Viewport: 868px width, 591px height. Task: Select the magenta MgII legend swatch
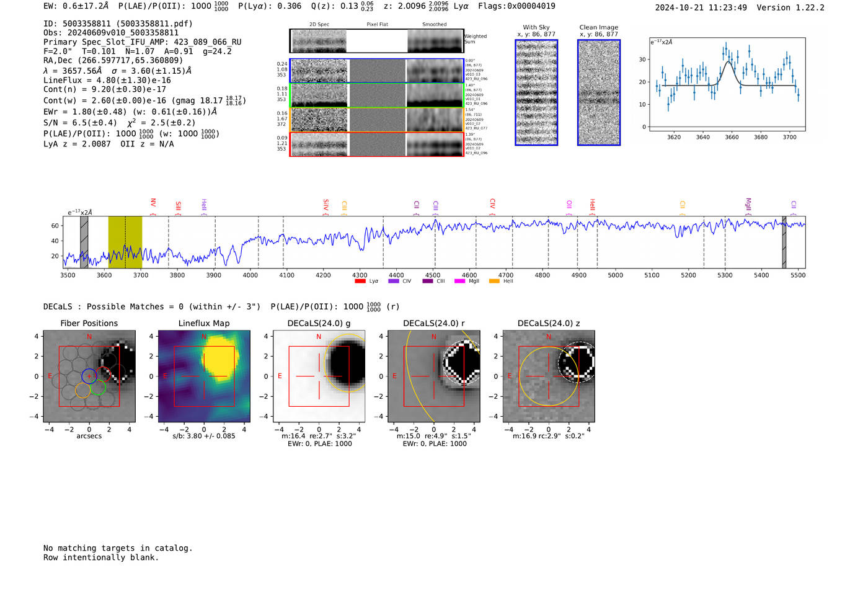pyautogui.click(x=459, y=281)
